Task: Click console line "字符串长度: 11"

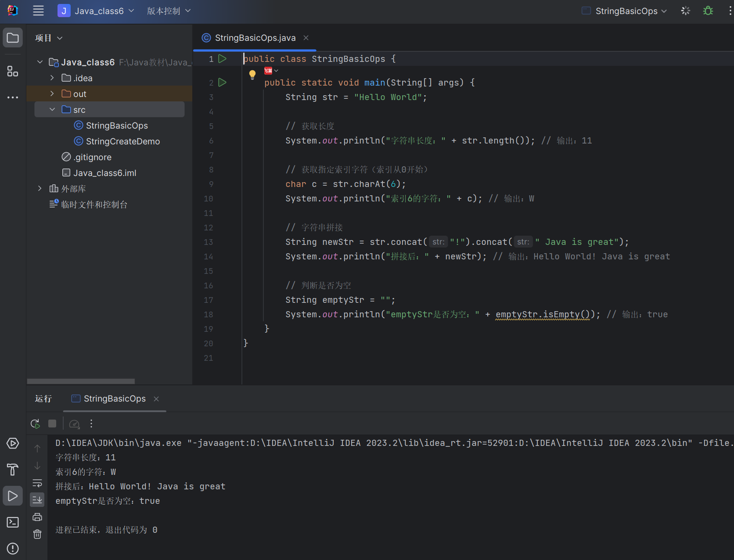Action: (x=86, y=457)
